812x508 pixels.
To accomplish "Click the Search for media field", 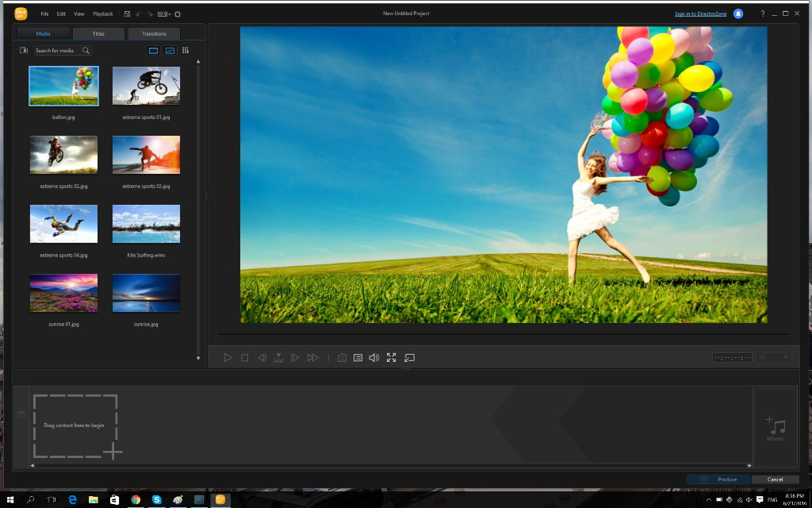I will pos(57,50).
